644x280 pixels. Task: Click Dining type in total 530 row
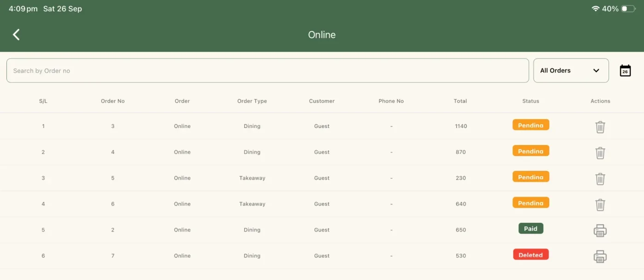[252, 256]
